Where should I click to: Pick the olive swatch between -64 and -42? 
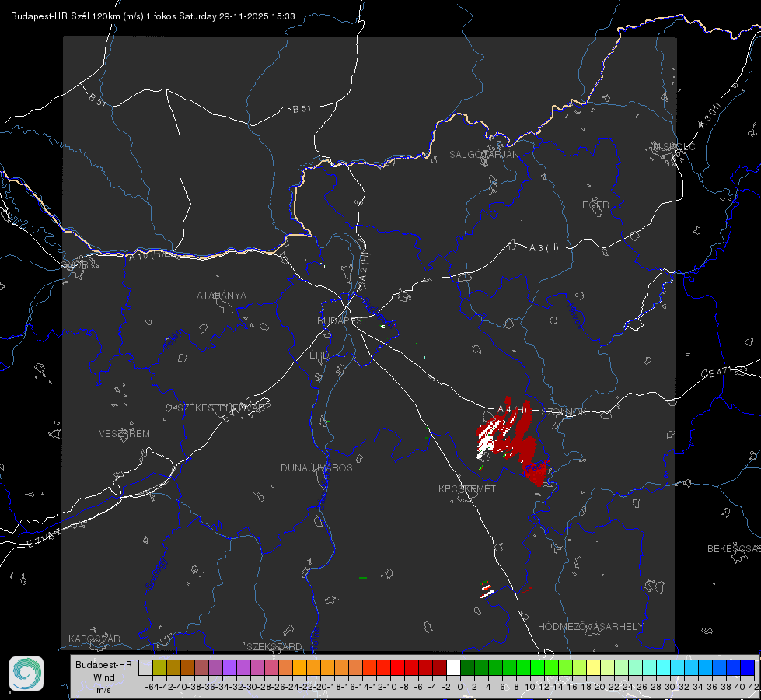pyautogui.click(x=159, y=667)
